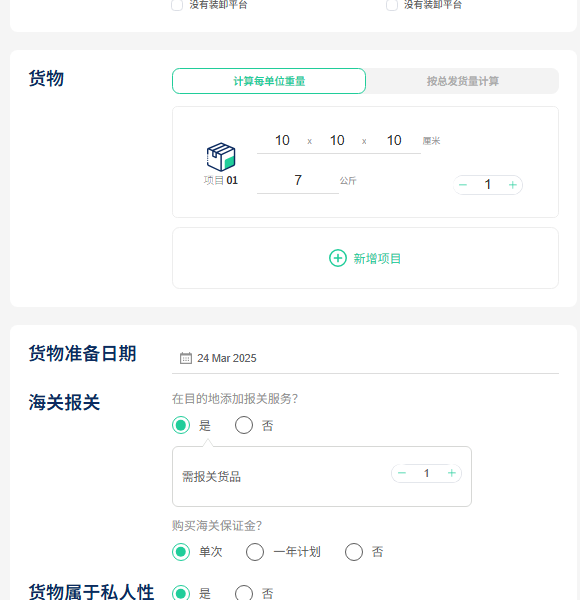Tick the left 没有装卸平台 checkbox
580x600 pixels.
tap(177, 5)
